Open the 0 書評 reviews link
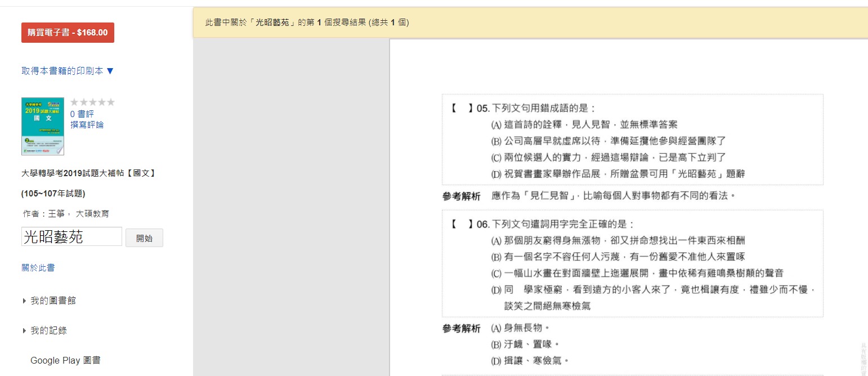 (82, 114)
